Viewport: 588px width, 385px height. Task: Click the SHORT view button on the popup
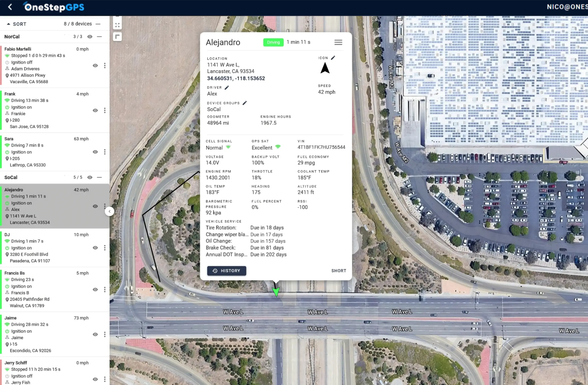[x=338, y=271]
